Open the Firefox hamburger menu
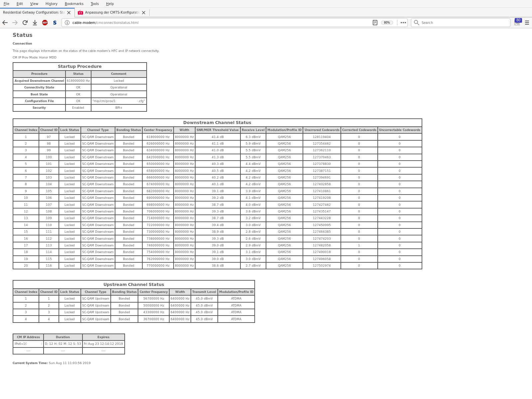The image size is (532, 399). (527, 23)
